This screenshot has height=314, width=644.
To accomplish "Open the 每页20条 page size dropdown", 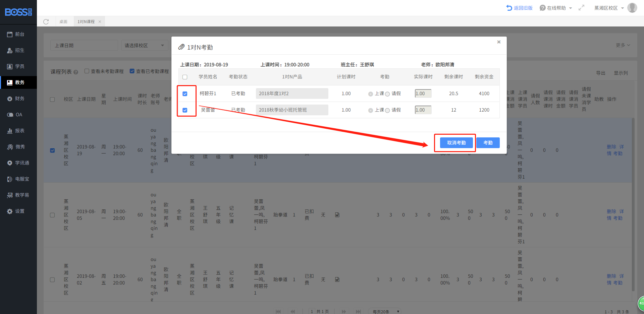I will 385,311.
